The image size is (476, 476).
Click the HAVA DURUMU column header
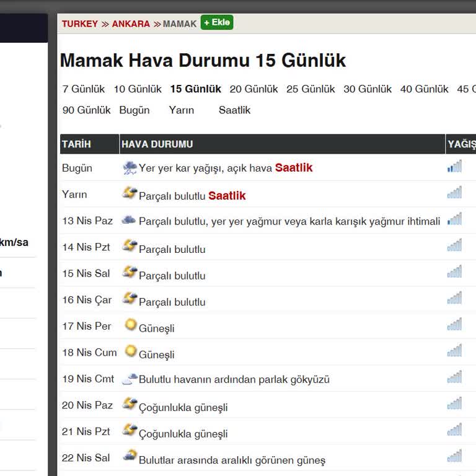(157, 144)
